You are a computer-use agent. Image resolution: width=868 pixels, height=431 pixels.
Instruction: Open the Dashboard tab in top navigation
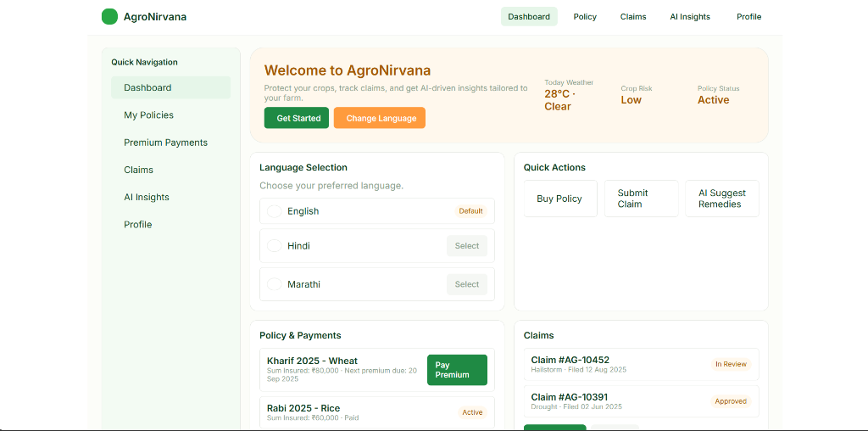tap(529, 17)
